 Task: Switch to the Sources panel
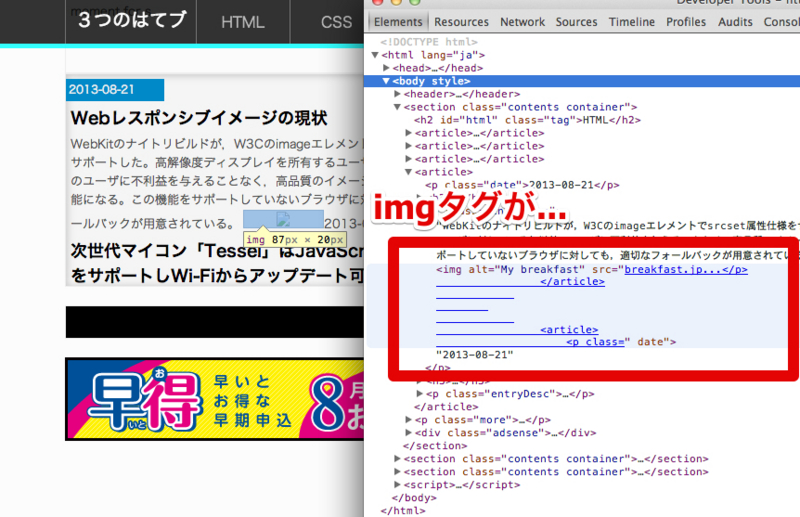point(577,22)
